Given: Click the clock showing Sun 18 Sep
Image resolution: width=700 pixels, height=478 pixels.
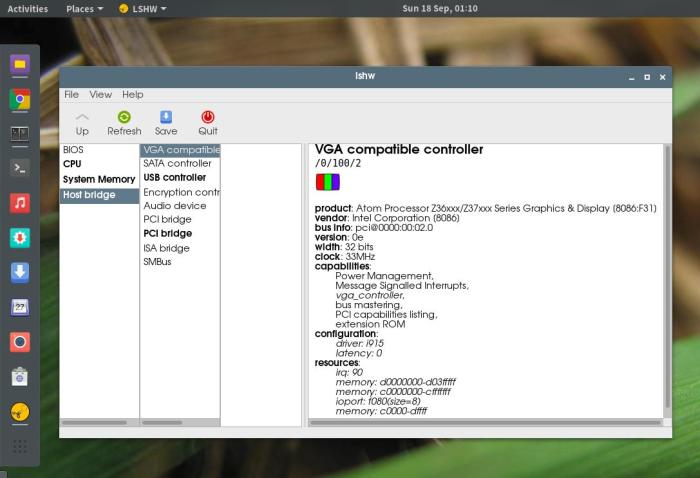Looking at the screenshot, I should [440, 8].
